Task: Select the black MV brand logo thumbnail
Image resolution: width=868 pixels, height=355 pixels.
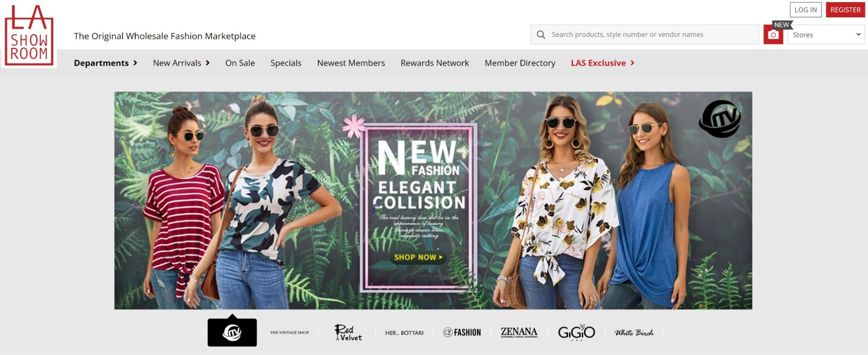Action: click(232, 332)
